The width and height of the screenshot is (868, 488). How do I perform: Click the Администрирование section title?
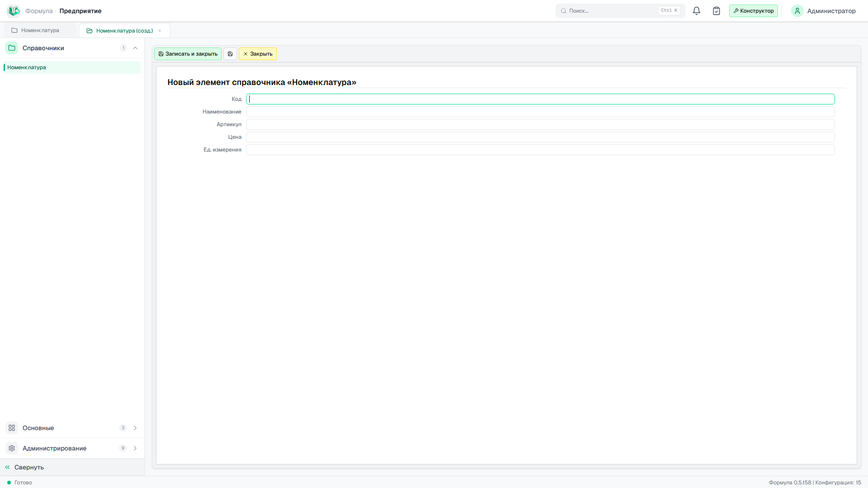(x=54, y=448)
